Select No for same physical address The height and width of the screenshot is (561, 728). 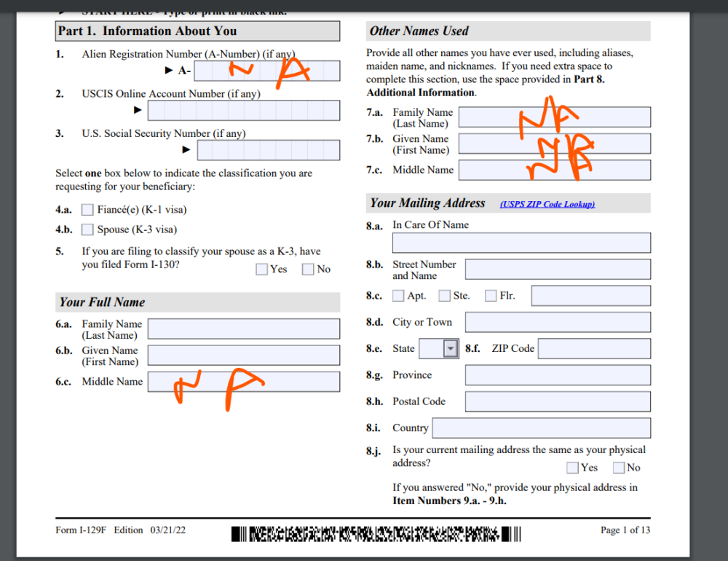tap(618, 468)
